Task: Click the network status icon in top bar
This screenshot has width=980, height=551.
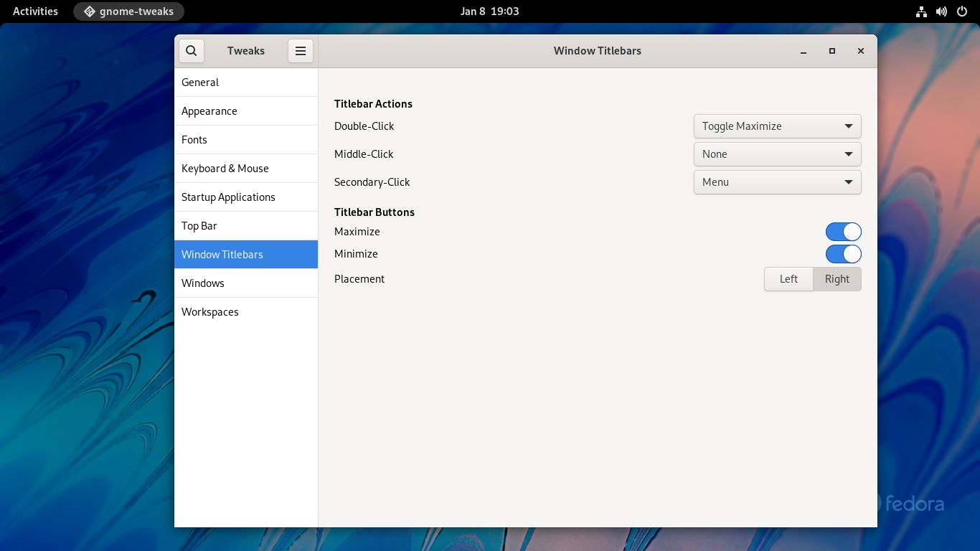Action: click(922, 11)
